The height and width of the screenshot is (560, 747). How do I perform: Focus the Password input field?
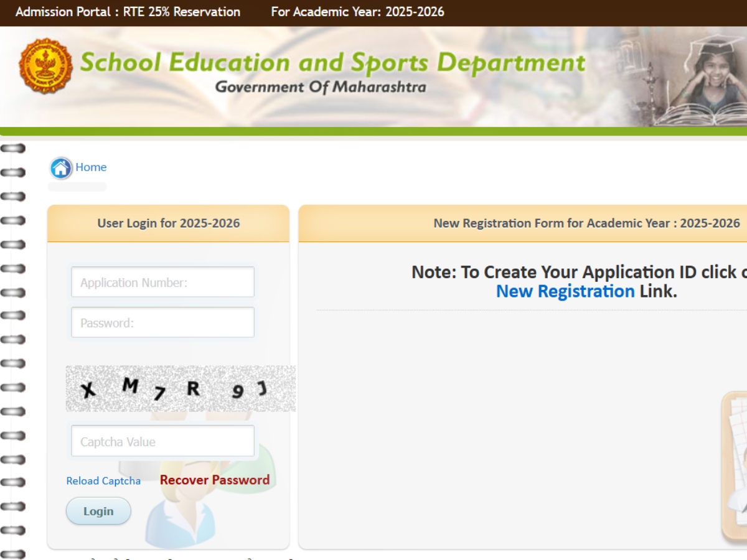[x=162, y=322]
